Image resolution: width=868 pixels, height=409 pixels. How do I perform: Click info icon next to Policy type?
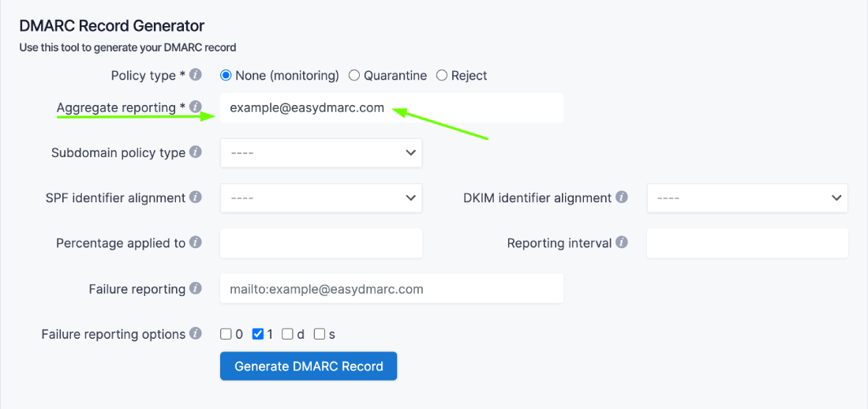(x=196, y=75)
